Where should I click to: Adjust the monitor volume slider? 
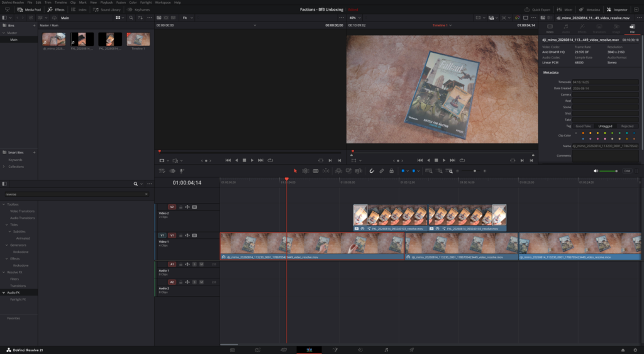pyautogui.click(x=609, y=171)
